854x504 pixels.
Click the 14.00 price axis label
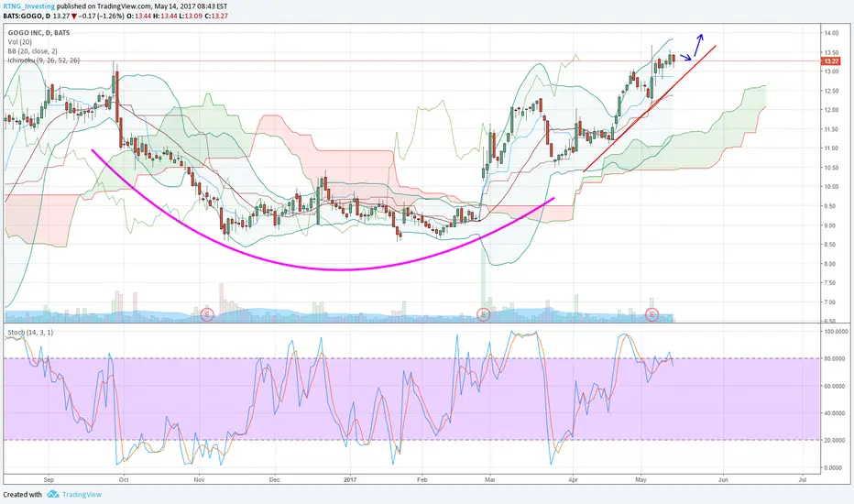click(x=831, y=33)
